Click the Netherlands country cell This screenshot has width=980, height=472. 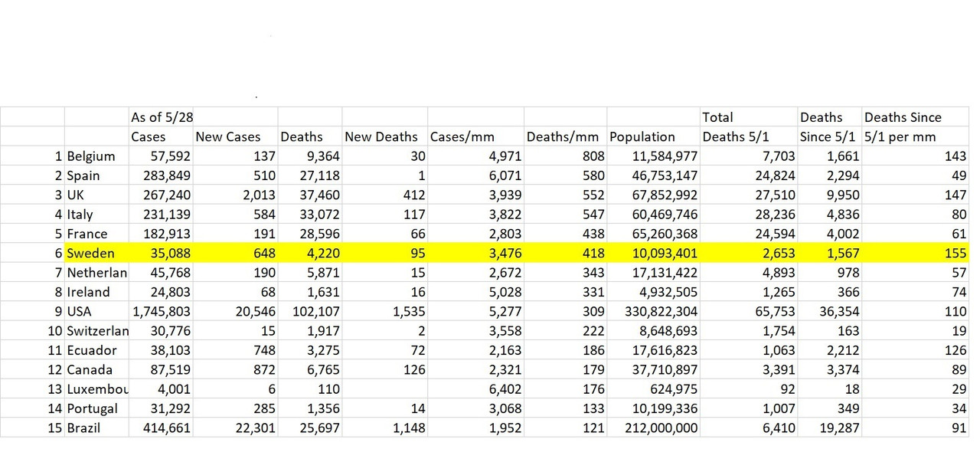(x=96, y=273)
